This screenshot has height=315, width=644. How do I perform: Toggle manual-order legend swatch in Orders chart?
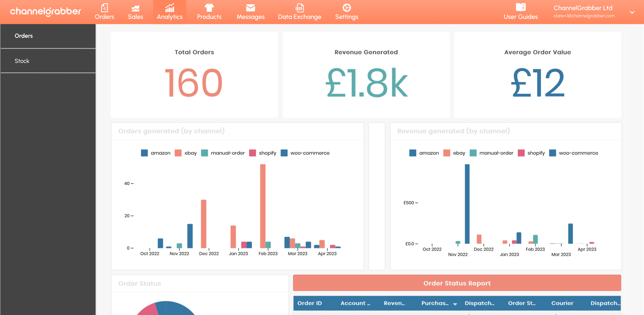[x=205, y=153]
